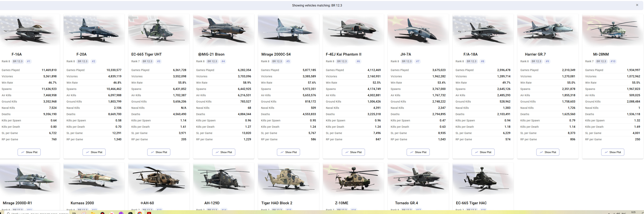Show the JH-7A statistics plot
The image size is (644, 214).
(418, 152)
